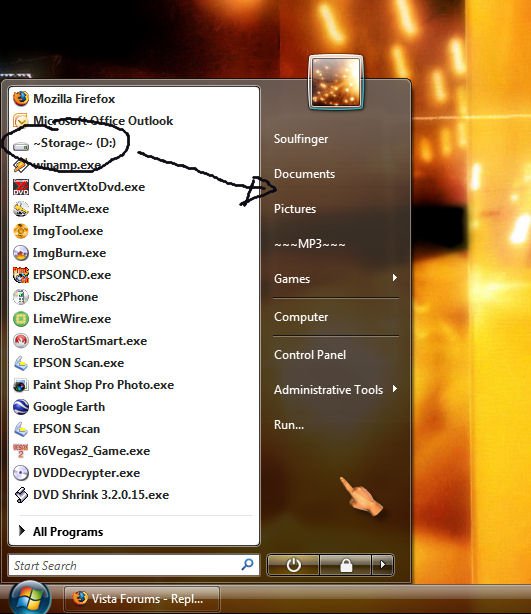Open the DVDDecrypter.exe icon
Screen dimensions: 531x614
pos(21,473)
